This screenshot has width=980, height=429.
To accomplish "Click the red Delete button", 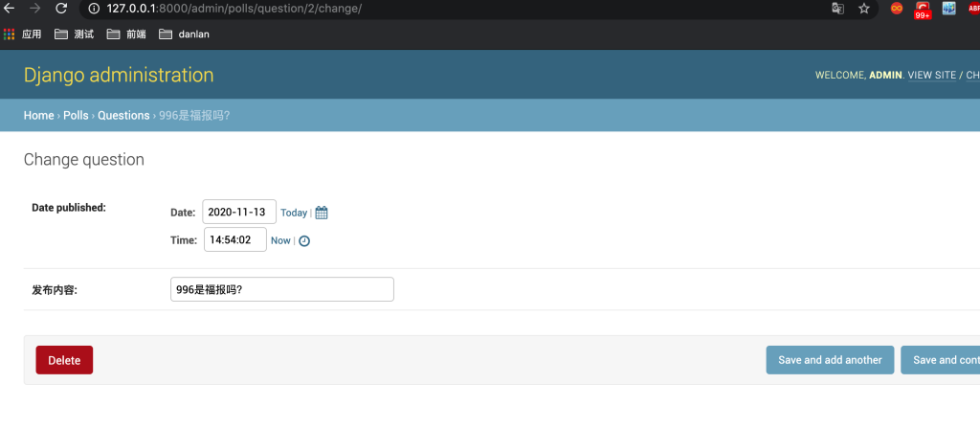I will (x=64, y=360).
